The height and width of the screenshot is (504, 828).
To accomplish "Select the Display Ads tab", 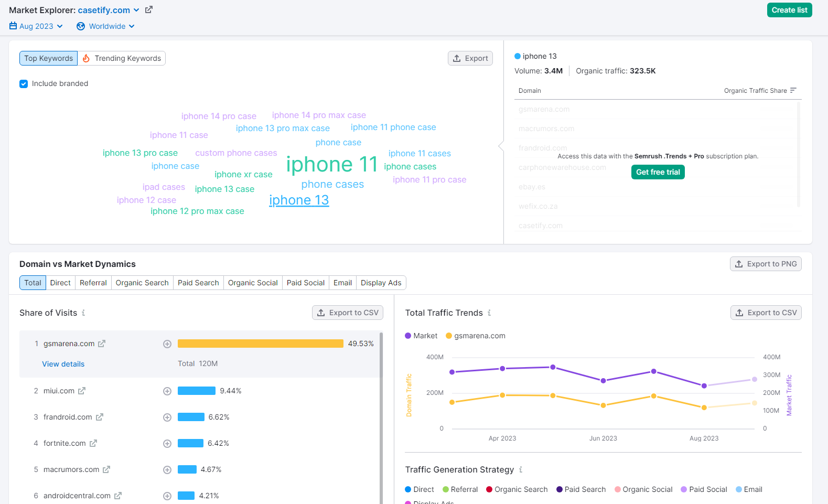I will click(x=381, y=283).
